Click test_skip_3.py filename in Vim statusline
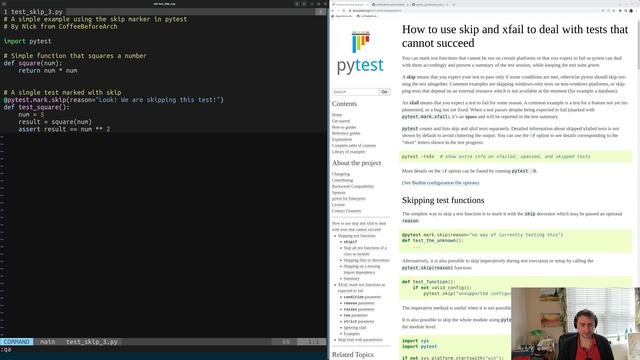640x360 pixels. point(92,342)
